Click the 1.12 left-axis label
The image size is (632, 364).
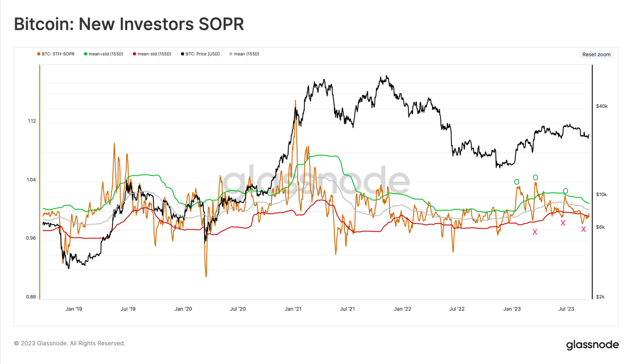pos(32,121)
